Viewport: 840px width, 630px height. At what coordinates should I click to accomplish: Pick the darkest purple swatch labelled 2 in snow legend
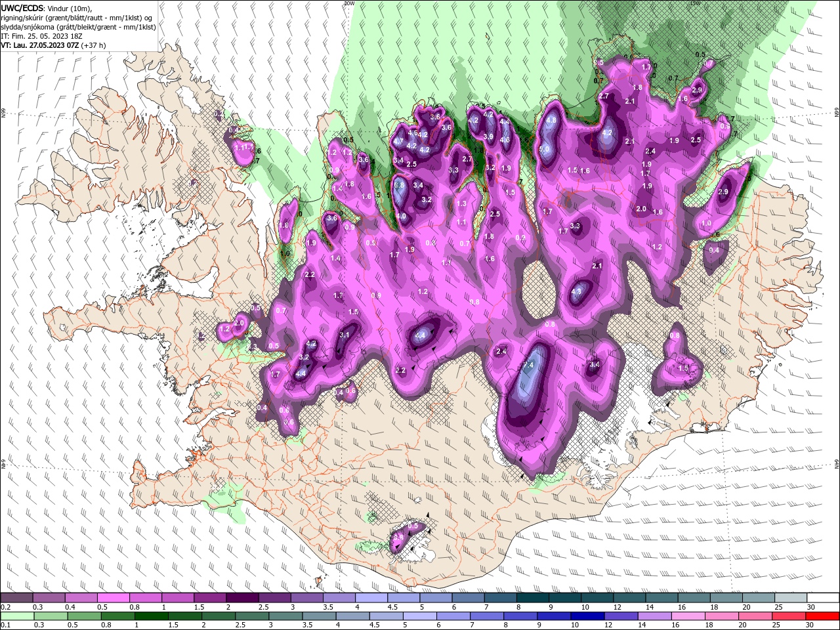tap(242, 598)
